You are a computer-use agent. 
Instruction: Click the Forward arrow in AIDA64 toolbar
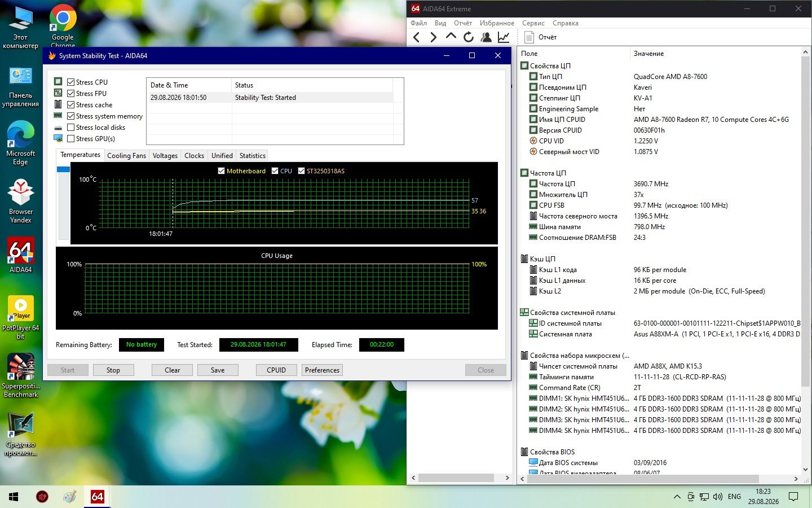(x=433, y=37)
